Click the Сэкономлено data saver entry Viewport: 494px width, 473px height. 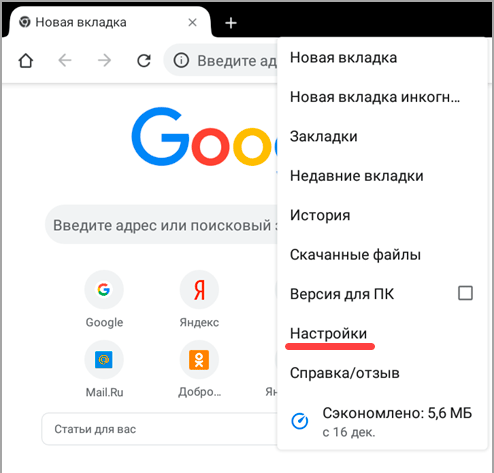(382, 422)
